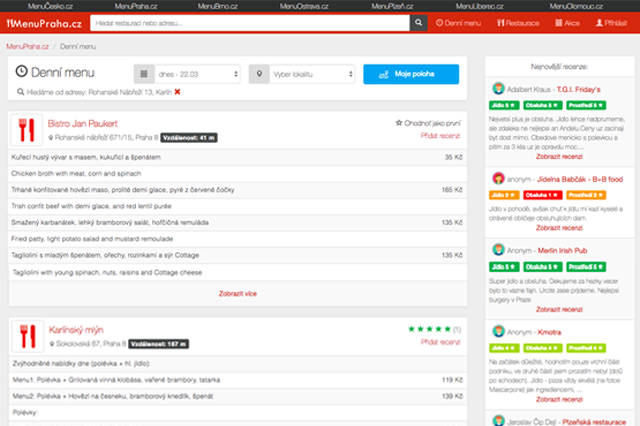Click the Jídelna Babčák reviewer avatar
The width and height of the screenshot is (640, 426).
point(497,179)
